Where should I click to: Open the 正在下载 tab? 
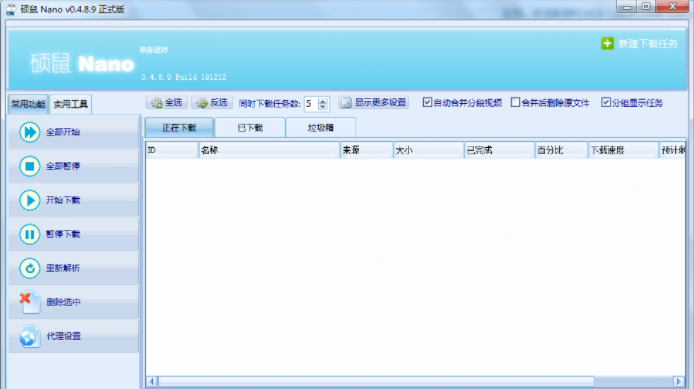(179, 128)
